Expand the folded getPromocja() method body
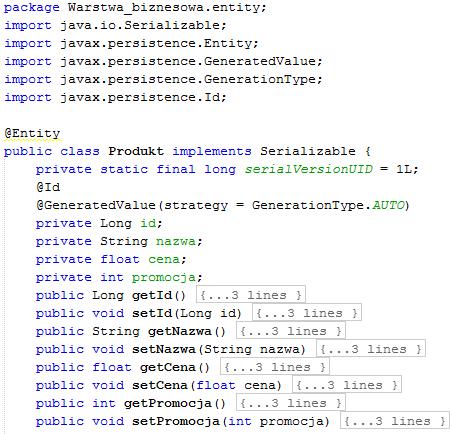451x434 pixels. point(291,403)
